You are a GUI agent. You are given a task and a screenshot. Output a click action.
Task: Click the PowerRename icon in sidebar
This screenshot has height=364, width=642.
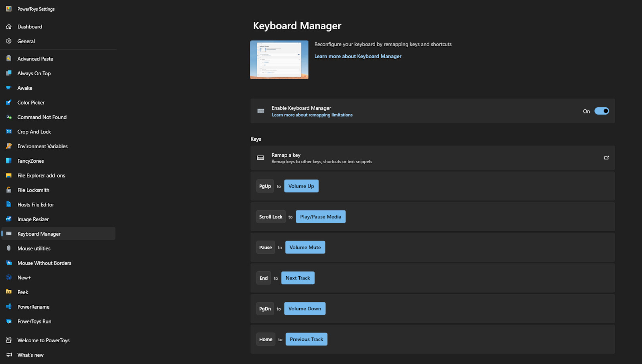click(9, 307)
